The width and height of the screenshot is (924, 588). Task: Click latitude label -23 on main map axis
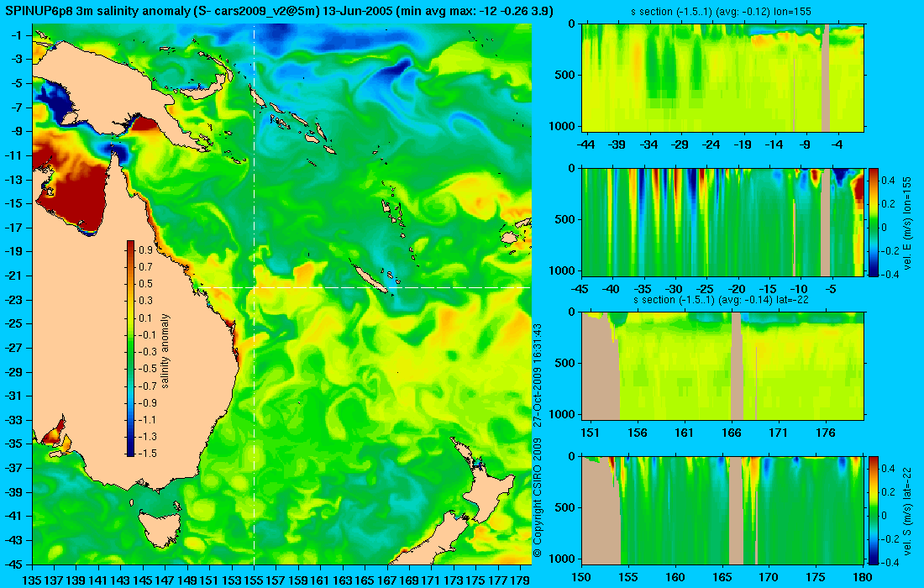[x=13, y=299]
